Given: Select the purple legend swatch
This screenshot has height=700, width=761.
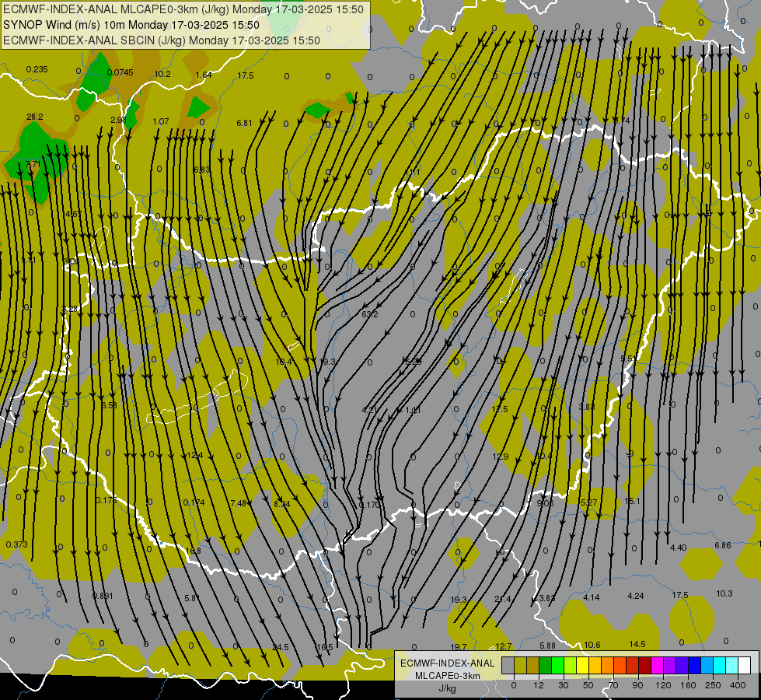Looking at the screenshot, I should (670, 665).
